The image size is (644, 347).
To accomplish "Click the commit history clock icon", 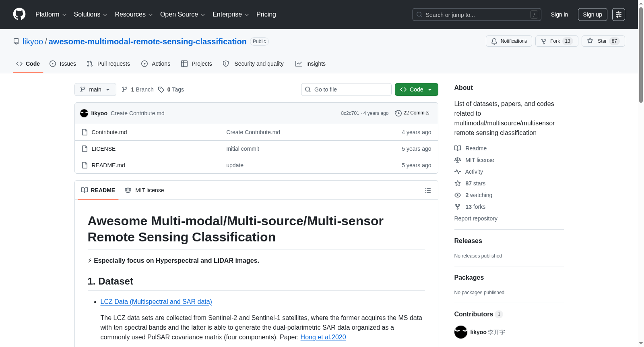I will [x=398, y=113].
